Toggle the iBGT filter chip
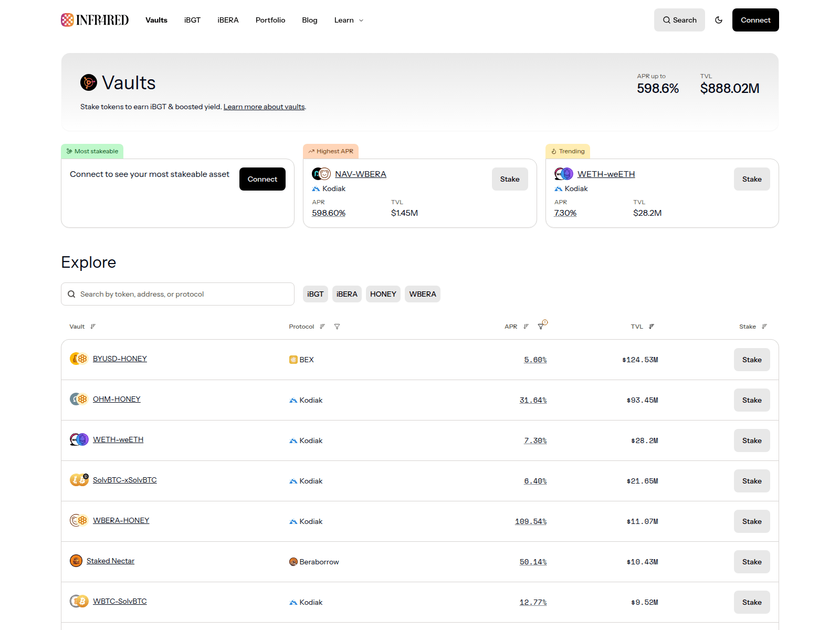 pos(316,294)
